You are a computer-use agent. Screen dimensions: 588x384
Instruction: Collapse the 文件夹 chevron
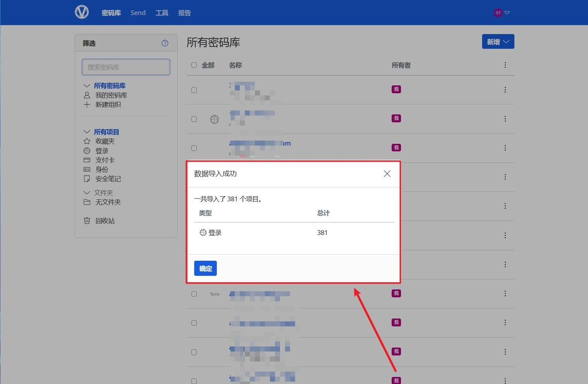click(87, 192)
